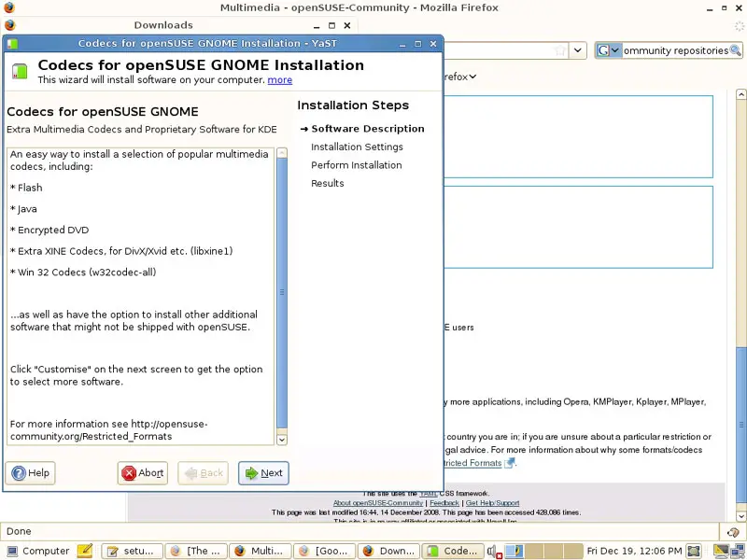Switch to 'Down...' Downloads taskbar window

coord(388,551)
